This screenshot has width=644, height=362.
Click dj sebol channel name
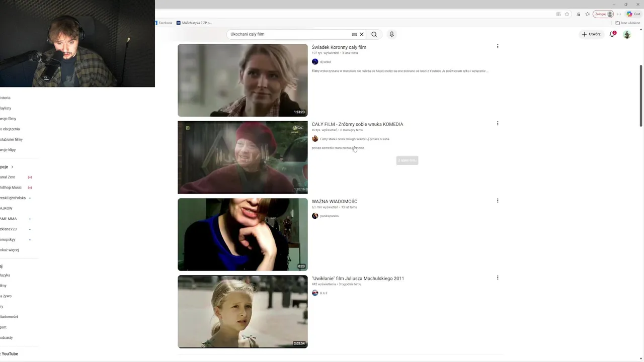pyautogui.click(x=326, y=62)
